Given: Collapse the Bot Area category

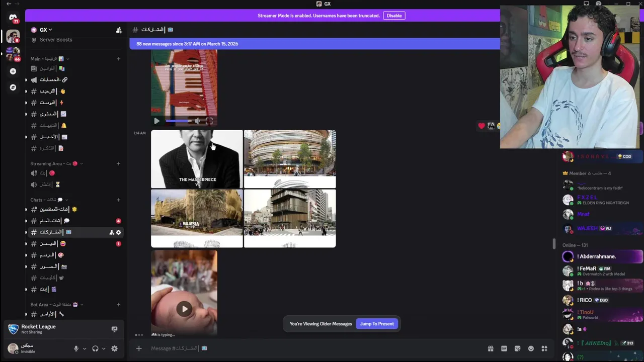Looking at the screenshot, I should tap(57, 304).
